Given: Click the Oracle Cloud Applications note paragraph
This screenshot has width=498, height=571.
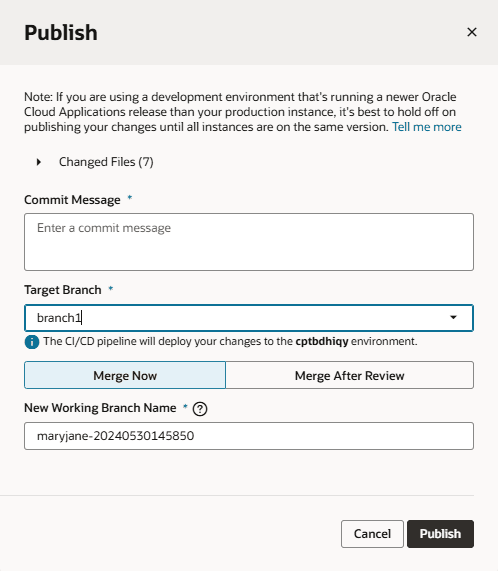Looking at the screenshot, I should (242, 112).
